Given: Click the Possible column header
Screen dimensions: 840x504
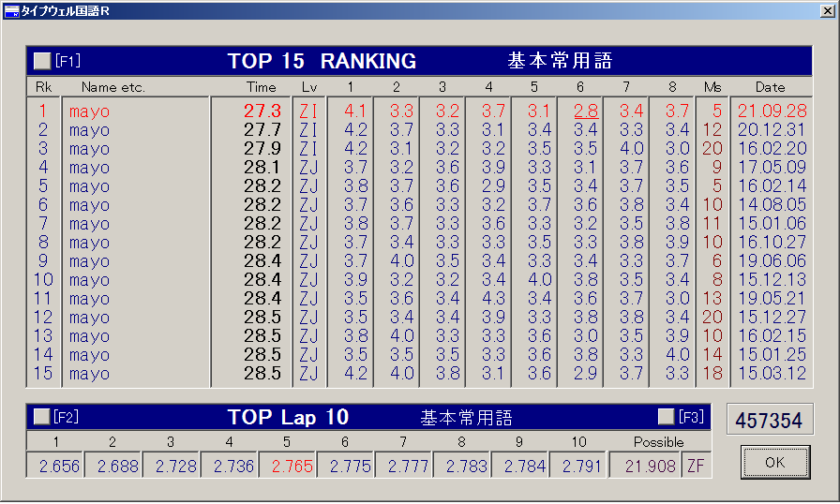Looking at the screenshot, I should tap(658, 442).
